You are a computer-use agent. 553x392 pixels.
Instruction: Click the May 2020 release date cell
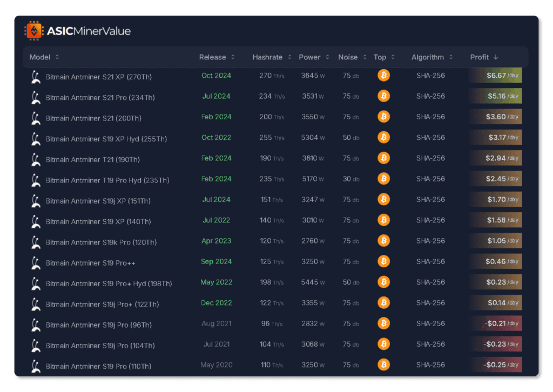pyautogui.click(x=216, y=365)
